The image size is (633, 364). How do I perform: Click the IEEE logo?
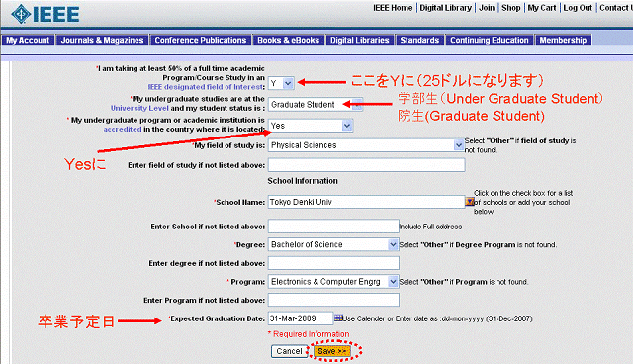point(45,14)
